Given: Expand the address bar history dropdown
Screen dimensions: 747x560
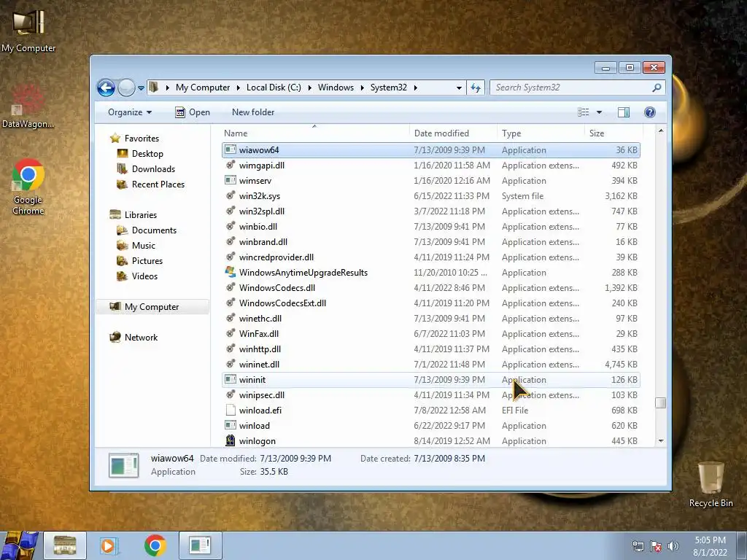Looking at the screenshot, I should (459, 87).
